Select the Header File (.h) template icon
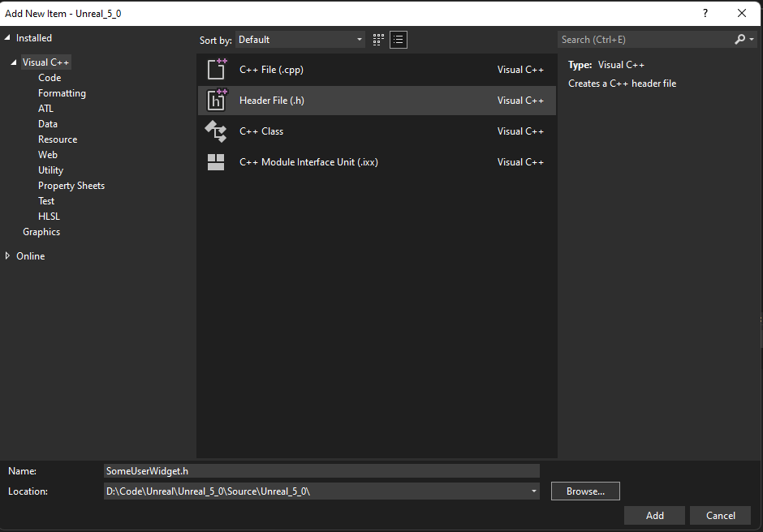The width and height of the screenshot is (763, 532). click(217, 100)
